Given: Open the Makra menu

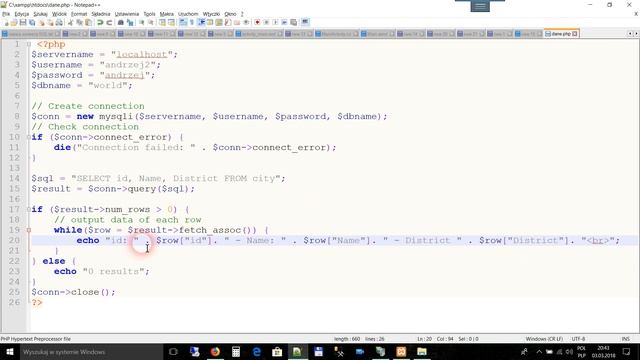Looking at the screenshot, I should point(167,14).
